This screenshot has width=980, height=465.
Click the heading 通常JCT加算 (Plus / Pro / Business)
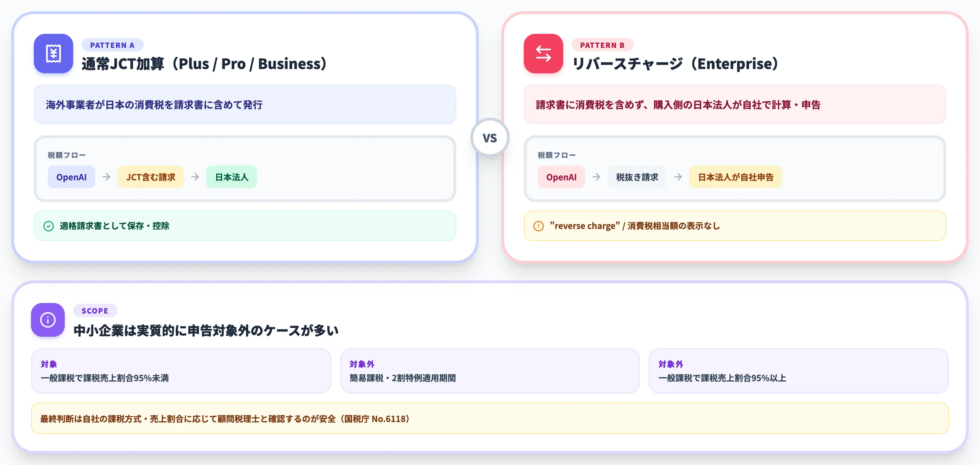[204, 64]
